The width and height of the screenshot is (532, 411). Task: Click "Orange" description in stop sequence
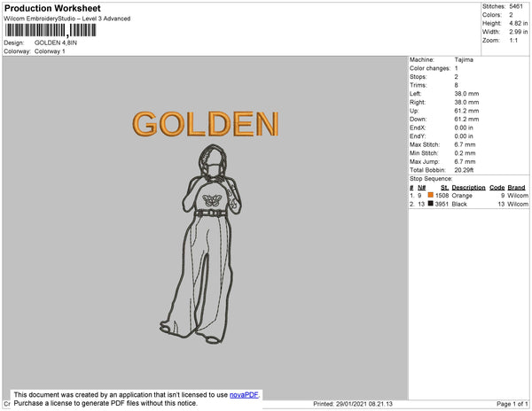coord(462,196)
